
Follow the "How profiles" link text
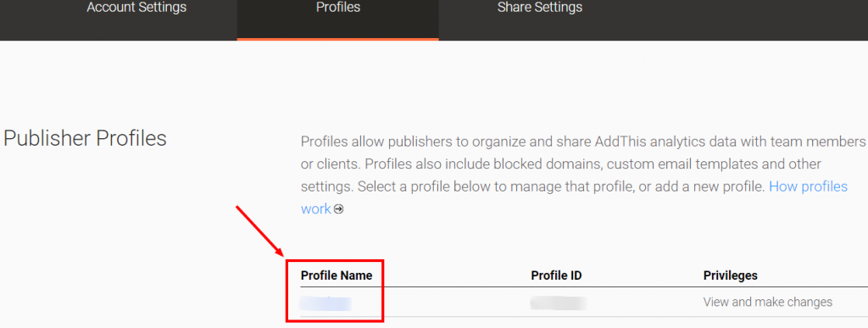[x=808, y=186]
